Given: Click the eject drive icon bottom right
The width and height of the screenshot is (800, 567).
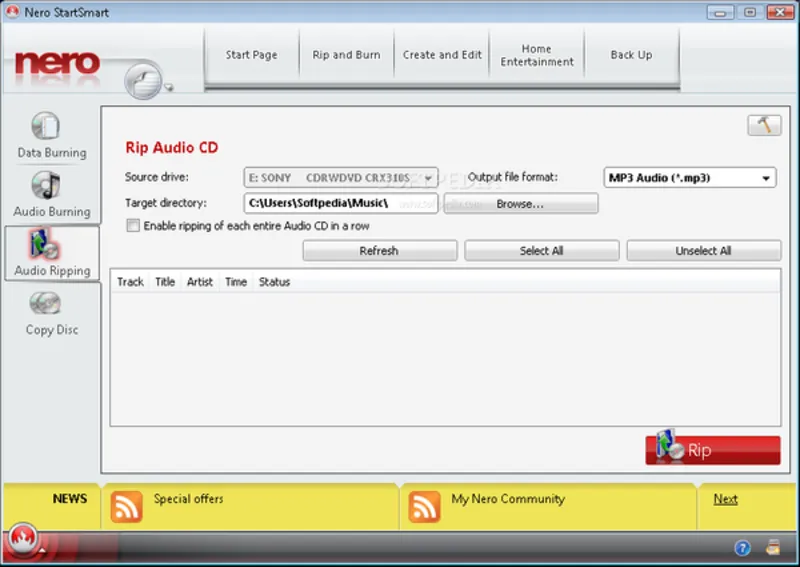Looking at the screenshot, I should point(773,547).
